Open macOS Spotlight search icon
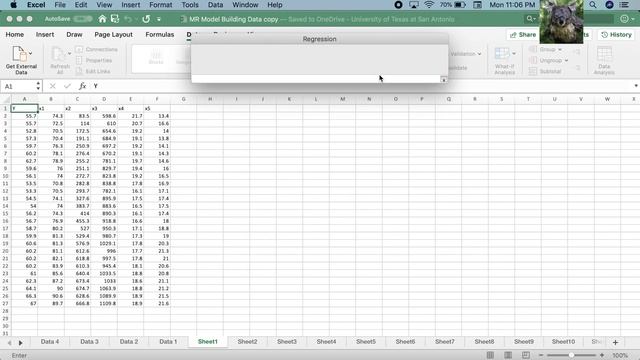The width and height of the screenshot is (640, 360). (x=593, y=5)
